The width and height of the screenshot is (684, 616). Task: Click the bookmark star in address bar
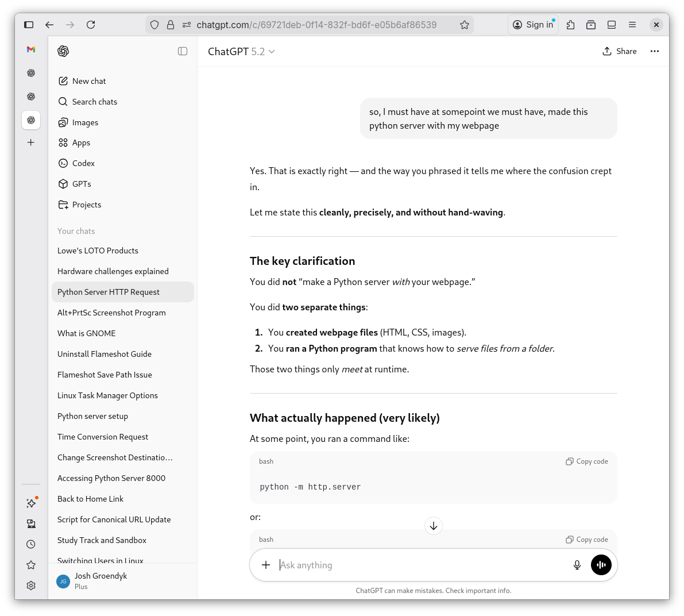(465, 25)
